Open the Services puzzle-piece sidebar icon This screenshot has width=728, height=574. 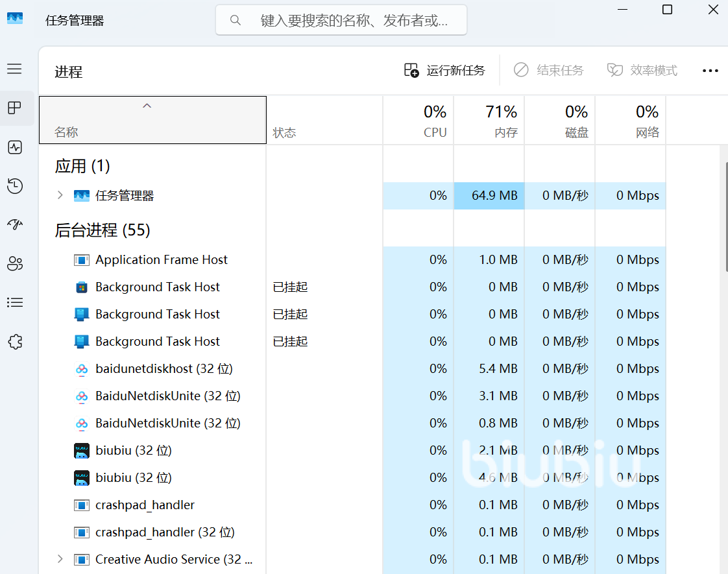(x=14, y=342)
